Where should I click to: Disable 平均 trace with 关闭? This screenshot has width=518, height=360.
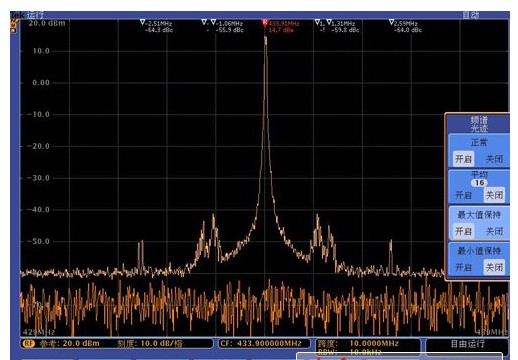pyautogui.click(x=494, y=195)
